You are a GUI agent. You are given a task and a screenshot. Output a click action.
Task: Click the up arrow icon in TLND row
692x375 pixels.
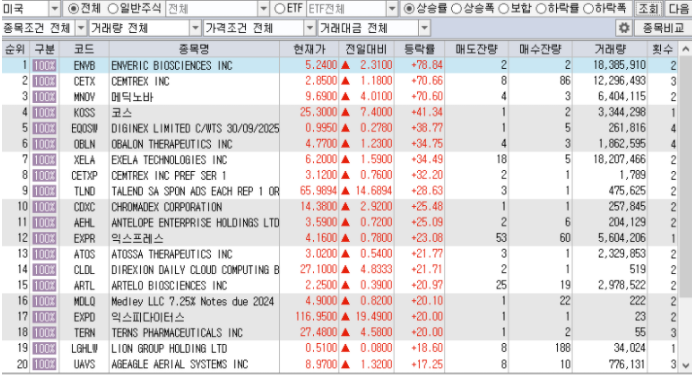346,191
